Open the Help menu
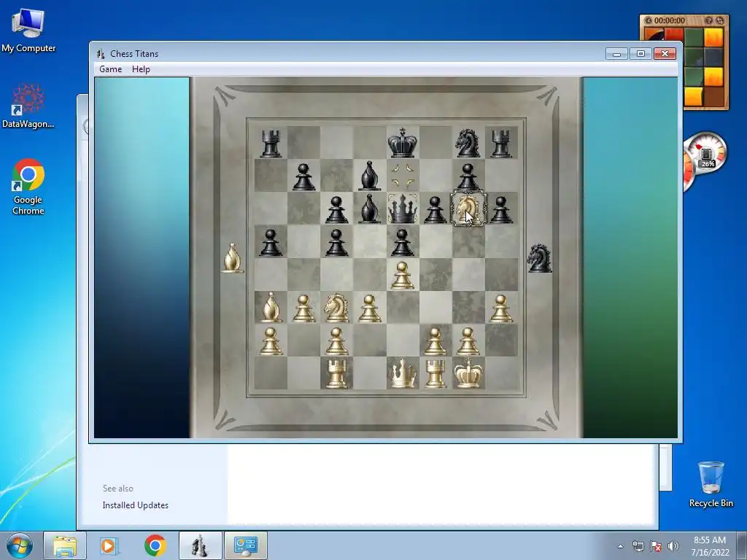Viewport: 747px width, 560px height. (141, 69)
